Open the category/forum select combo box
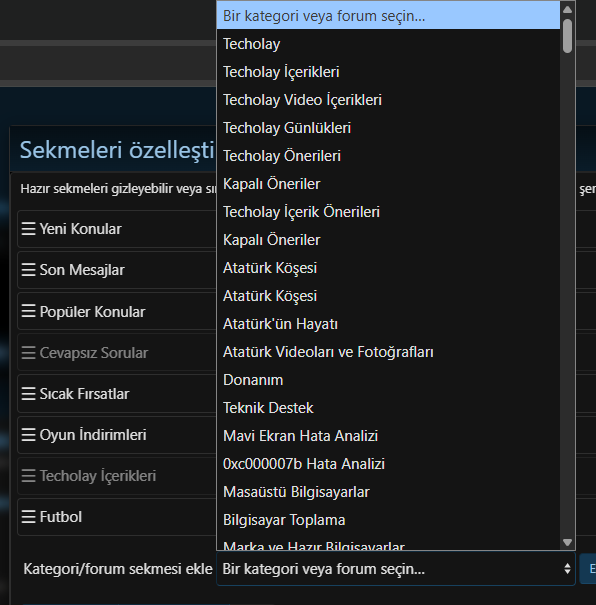This screenshot has width=596, height=605. pos(396,569)
